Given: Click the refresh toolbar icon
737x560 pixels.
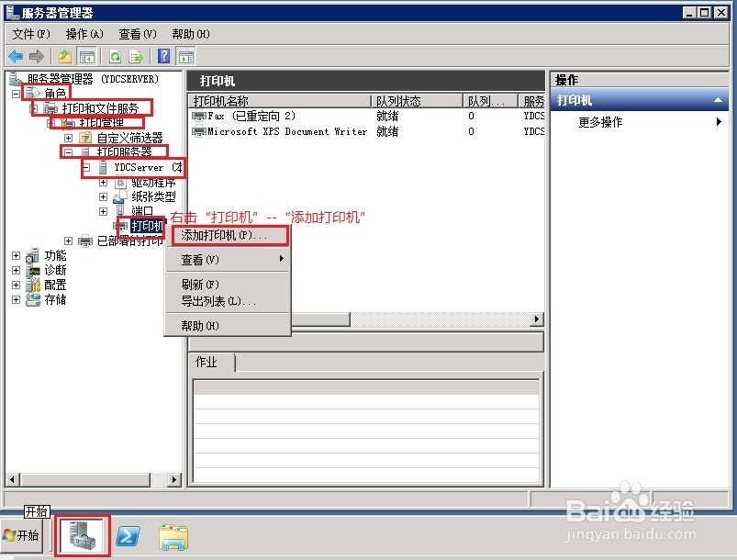Looking at the screenshot, I should click(115, 56).
